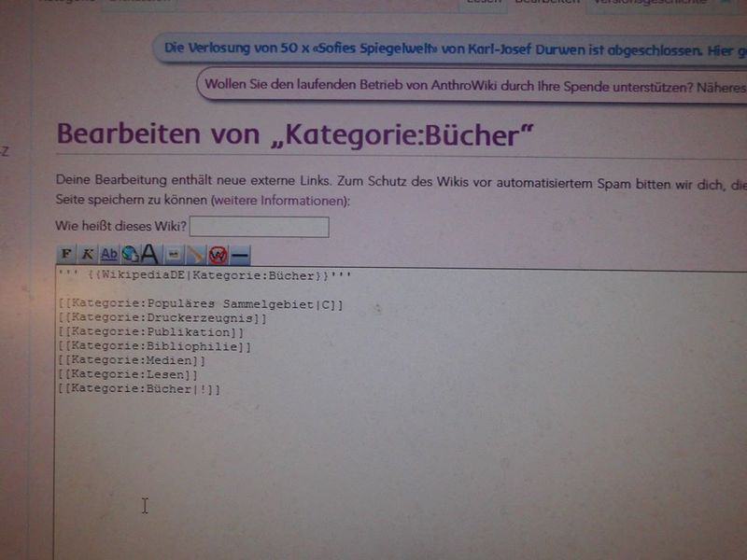
Task: Click the '[[Kategorie:Medien]]' line in editor
Action: click(132, 360)
